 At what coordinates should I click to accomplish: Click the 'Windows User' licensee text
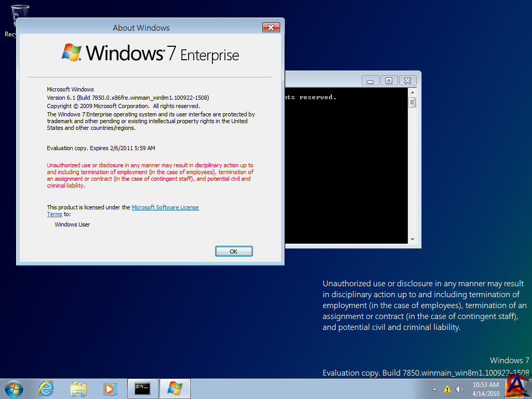coord(72,224)
